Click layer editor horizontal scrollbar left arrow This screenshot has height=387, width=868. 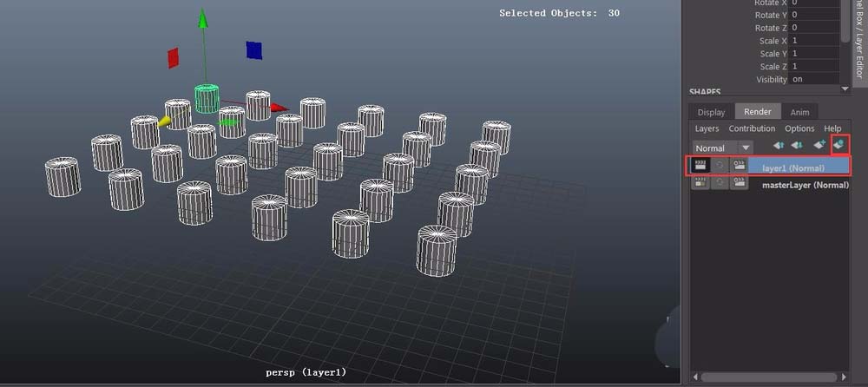click(x=696, y=377)
